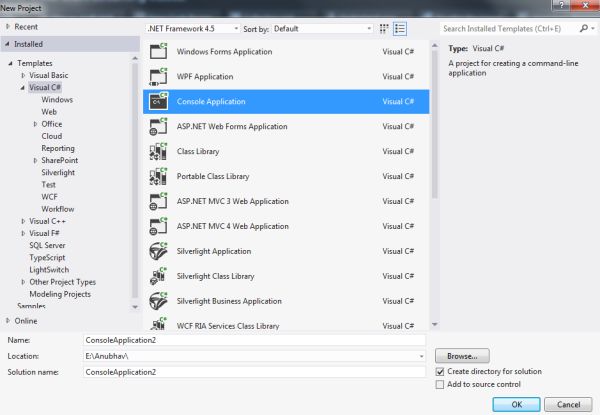Select the Class Library template name
600x415 pixels.
pyautogui.click(x=198, y=151)
